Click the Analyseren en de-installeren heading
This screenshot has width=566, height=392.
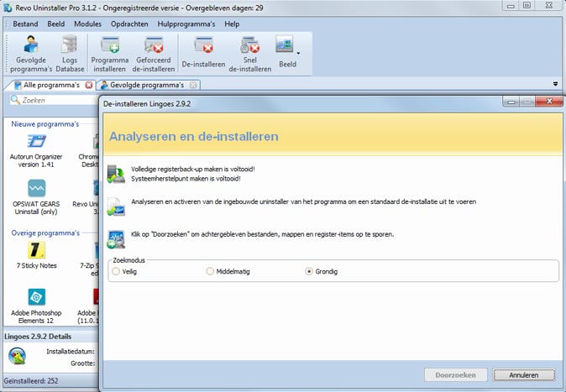pyautogui.click(x=194, y=137)
